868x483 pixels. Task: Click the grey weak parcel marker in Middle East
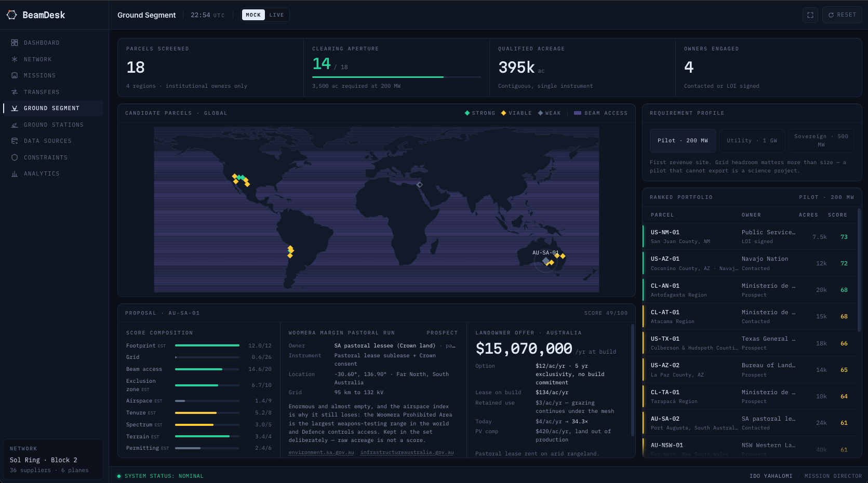tap(420, 184)
